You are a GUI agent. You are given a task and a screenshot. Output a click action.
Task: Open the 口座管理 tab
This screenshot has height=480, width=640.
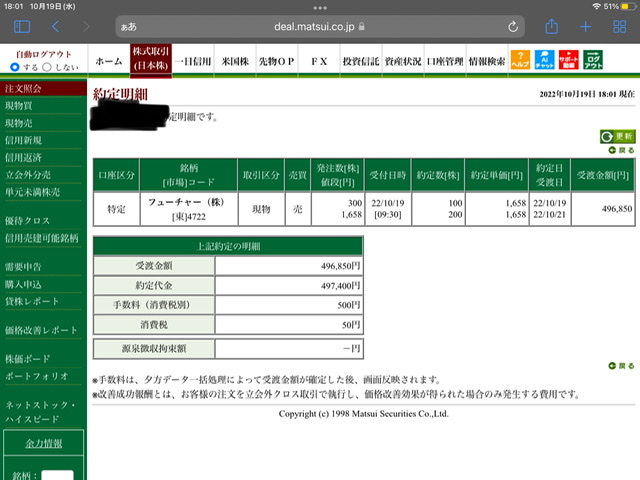445,61
